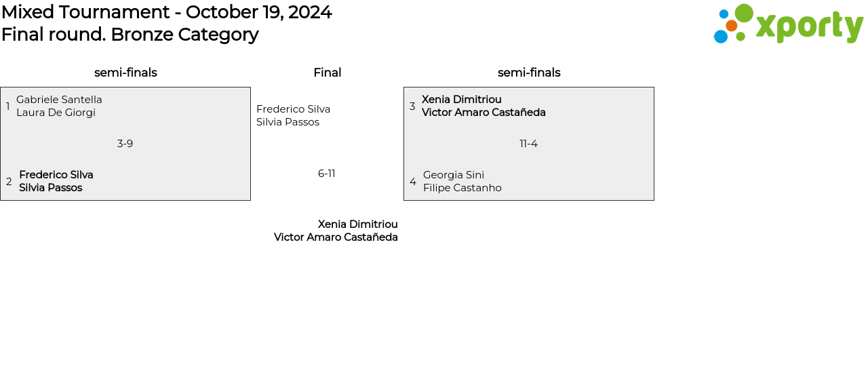Click seed number 4 in the bracket
This screenshot has width=868, height=371.
[413, 182]
